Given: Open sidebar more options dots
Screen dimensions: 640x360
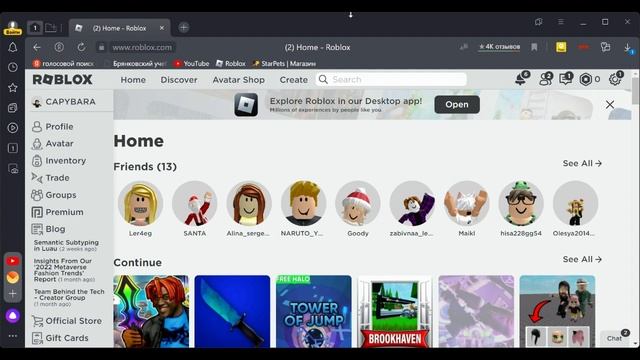Looking at the screenshot, I should 13,336.
